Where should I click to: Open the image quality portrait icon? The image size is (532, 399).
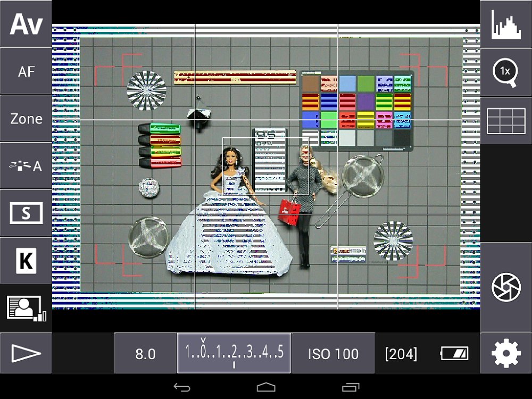click(x=26, y=308)
